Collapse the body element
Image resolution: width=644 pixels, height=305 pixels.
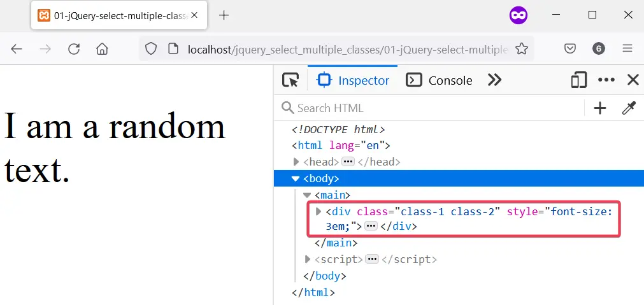coord(296,178)
